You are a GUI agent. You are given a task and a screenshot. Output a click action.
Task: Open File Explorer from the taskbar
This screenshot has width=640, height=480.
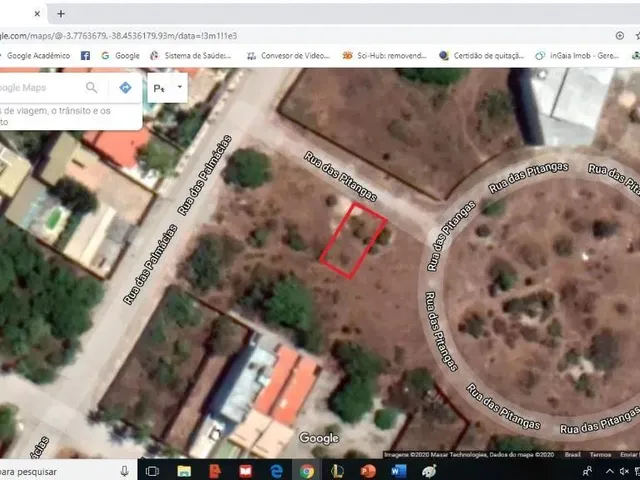[x=184, y=471]
